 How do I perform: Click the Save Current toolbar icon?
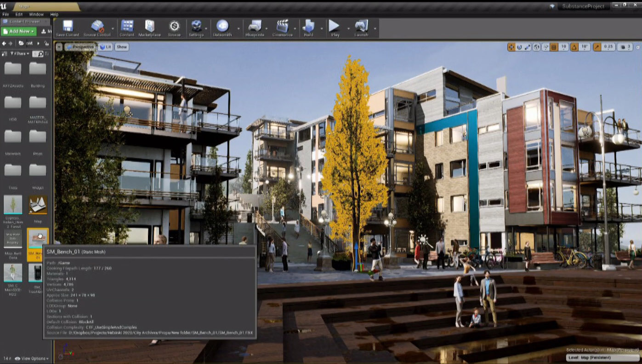click(x=68, y=27)
